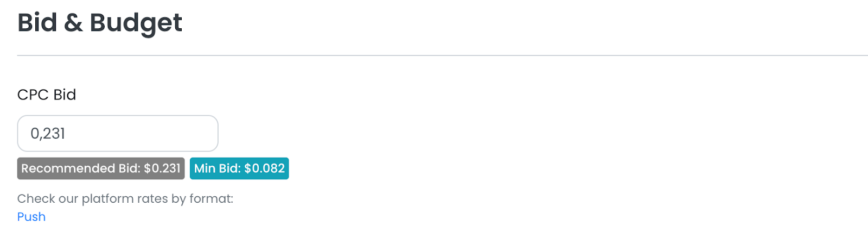Screen dimensions: 868x231
Task: Click the Recommended Bid badge
Action: click(x=101, y=168)
